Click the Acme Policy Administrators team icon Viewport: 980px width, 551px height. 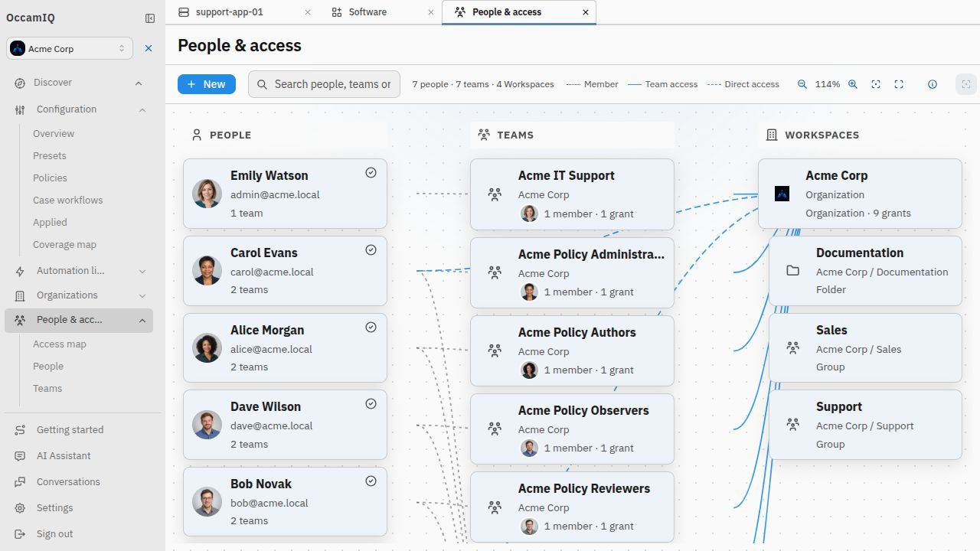[x=495, y=272]
